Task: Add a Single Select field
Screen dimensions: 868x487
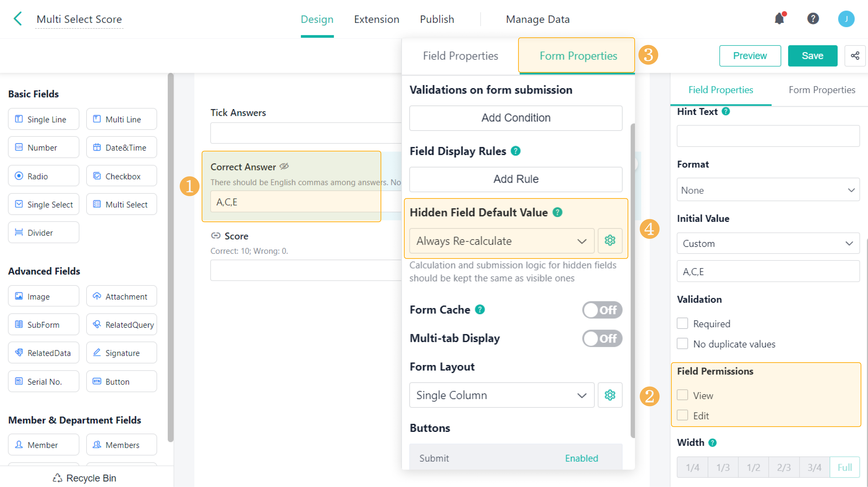Action: click(x=43, y=204)
